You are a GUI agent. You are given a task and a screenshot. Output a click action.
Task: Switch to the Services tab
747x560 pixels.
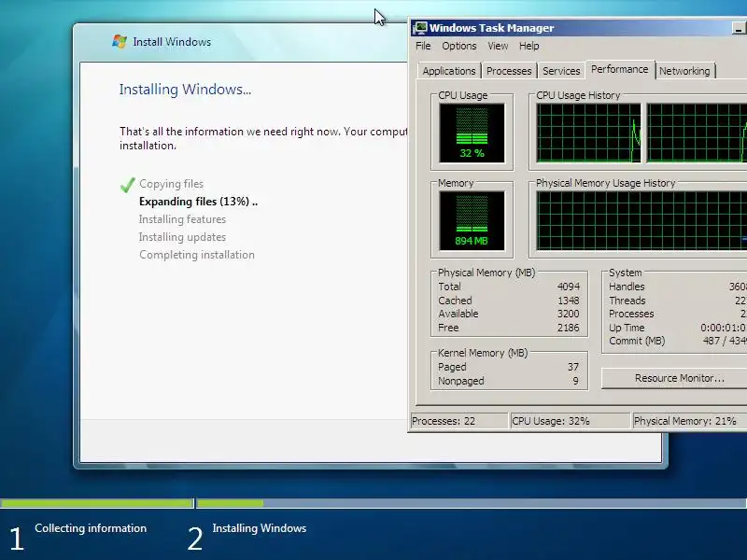pos(561,71)
